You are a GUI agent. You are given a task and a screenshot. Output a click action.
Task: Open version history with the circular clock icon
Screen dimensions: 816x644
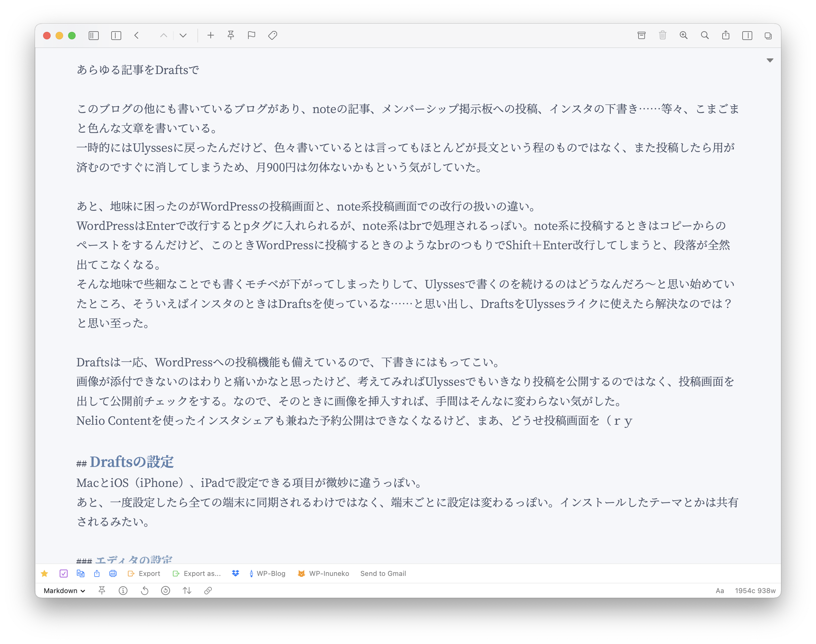(166, 591)
